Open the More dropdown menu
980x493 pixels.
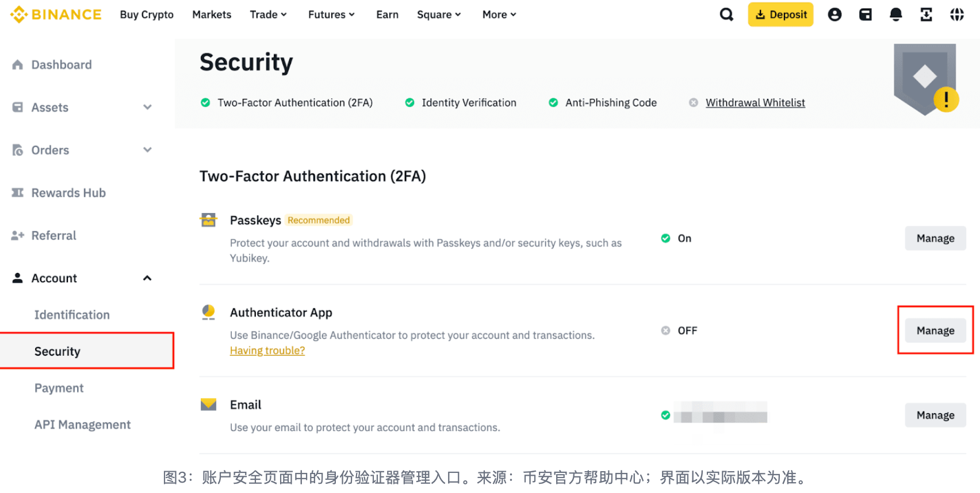[499, 14]
